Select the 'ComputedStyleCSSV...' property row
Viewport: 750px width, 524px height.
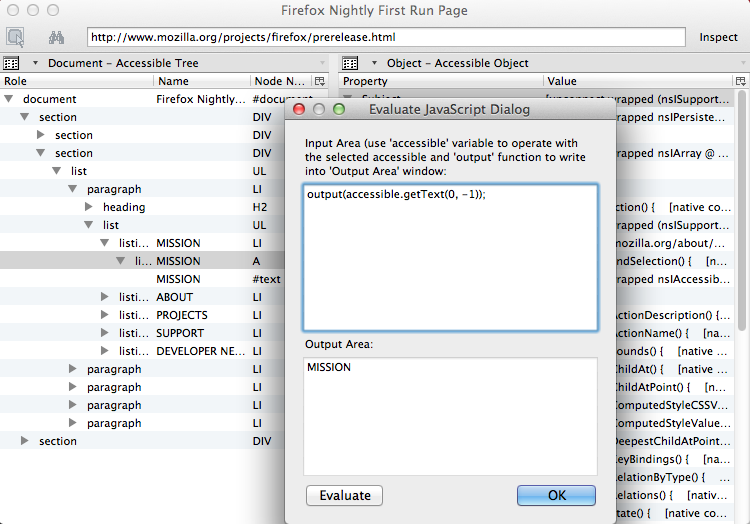click(x=672, y=405)
